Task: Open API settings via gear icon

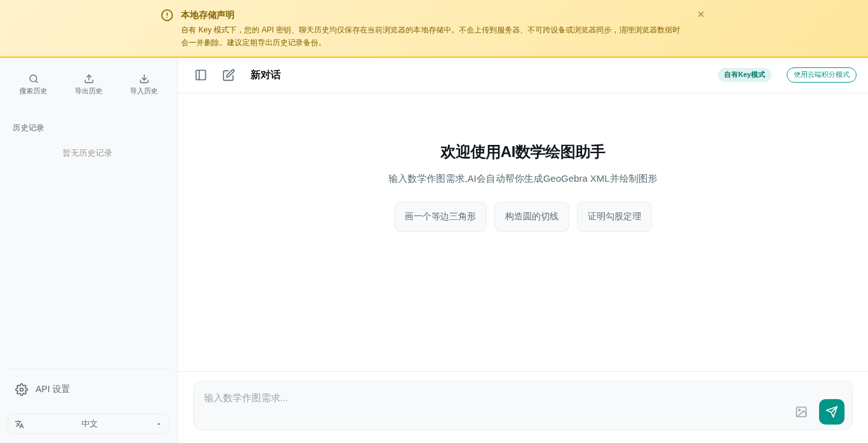Action: tap(22, 390)
